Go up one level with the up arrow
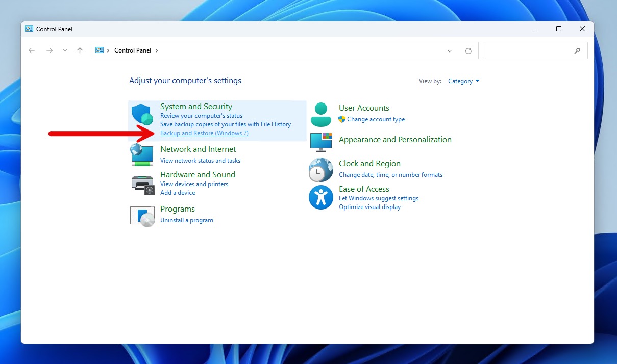Viewport: 617px width, 364px height. [x=80, y=50]
